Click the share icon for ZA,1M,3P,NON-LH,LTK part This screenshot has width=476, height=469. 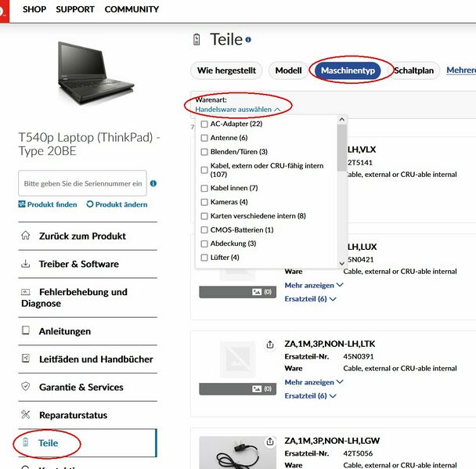270,345
